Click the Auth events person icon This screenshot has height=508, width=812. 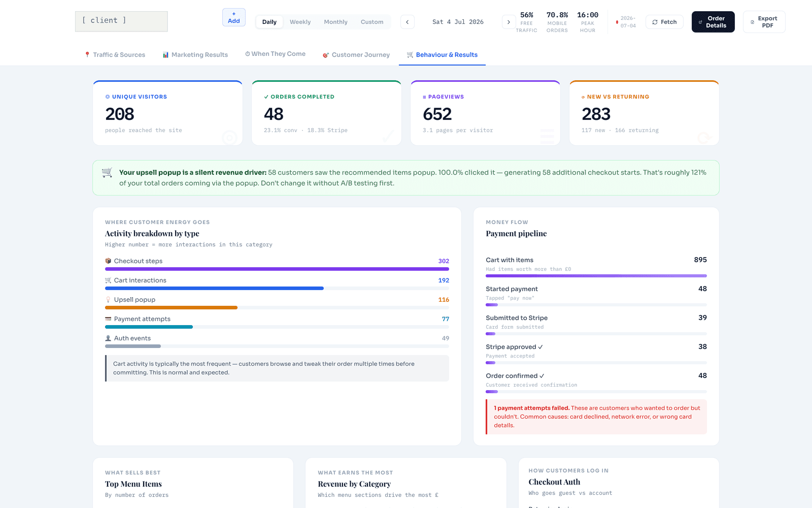108,338
